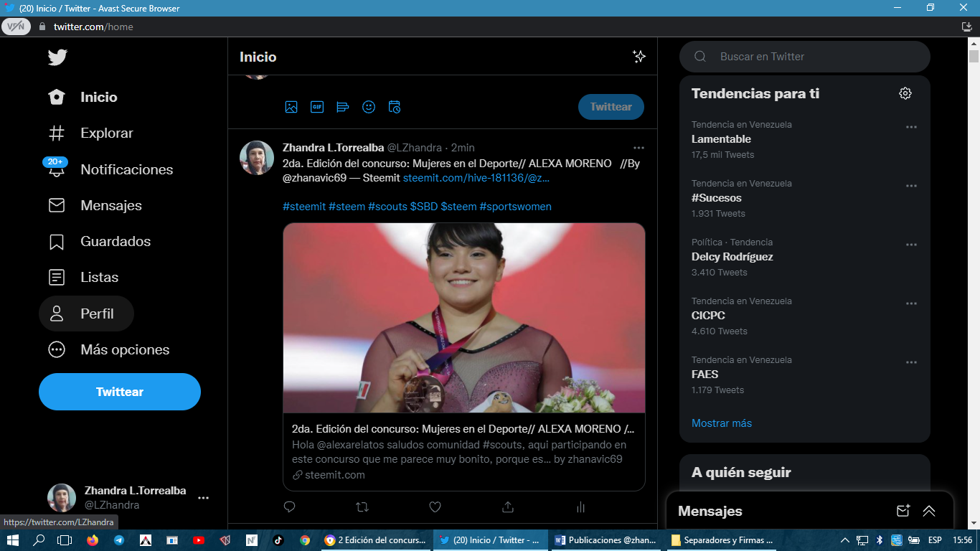Screen dimensions: 980x551
Task: Insert a GIF in the composer
Action: click(316, 107)
